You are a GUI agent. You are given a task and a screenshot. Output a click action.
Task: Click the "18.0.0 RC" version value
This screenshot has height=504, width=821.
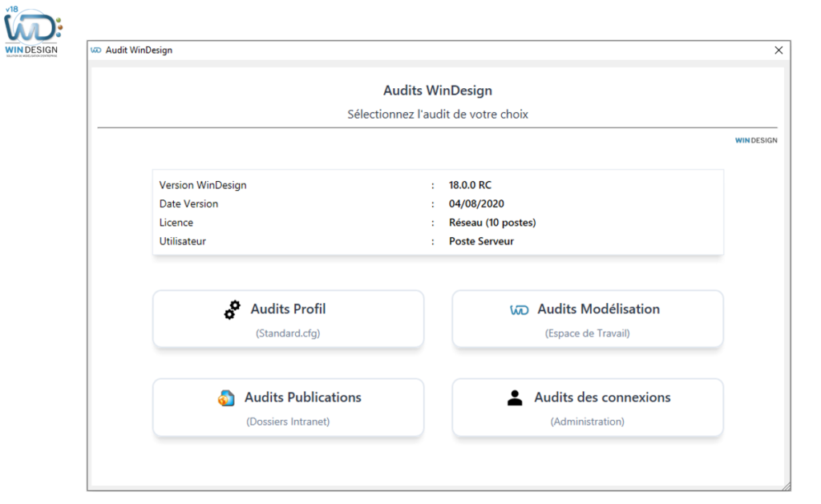[470, 185]
